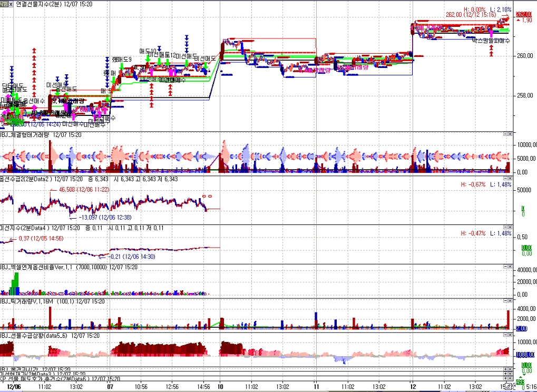Close the 엑셀연계옵션비율 indicator pane
This screenshot has width=537, height=392.
tap(509, 267)
